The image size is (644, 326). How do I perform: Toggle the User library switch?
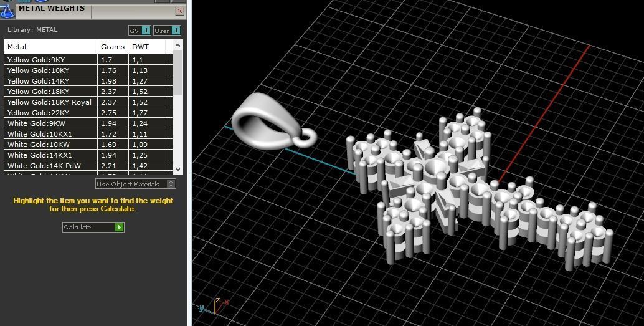(167, 31)
